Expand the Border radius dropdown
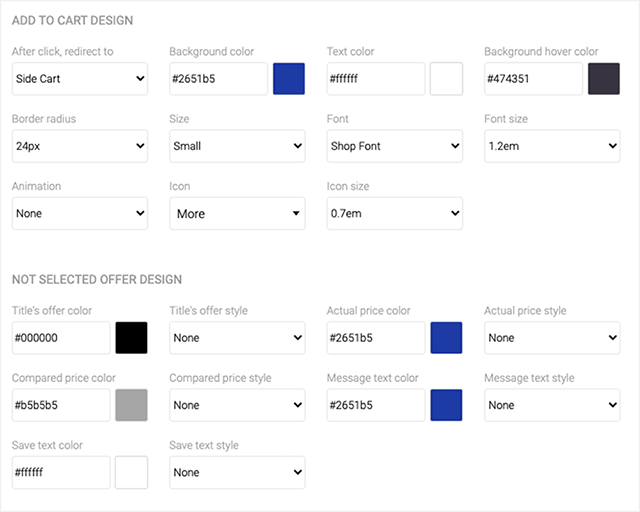 tap(79, 146)
